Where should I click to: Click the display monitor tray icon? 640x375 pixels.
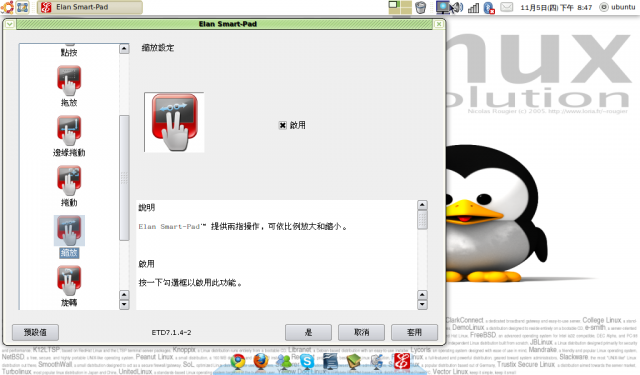[442, 7]
